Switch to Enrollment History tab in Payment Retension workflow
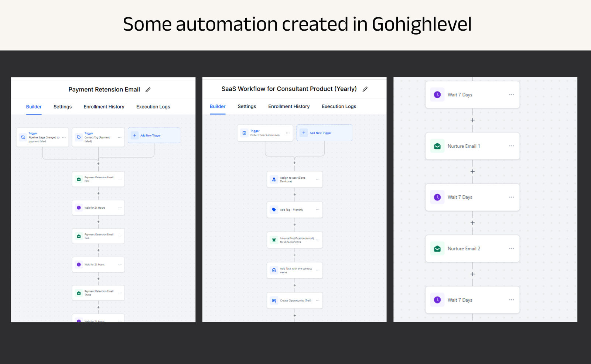591x364 pixels. tap(104, 107)
